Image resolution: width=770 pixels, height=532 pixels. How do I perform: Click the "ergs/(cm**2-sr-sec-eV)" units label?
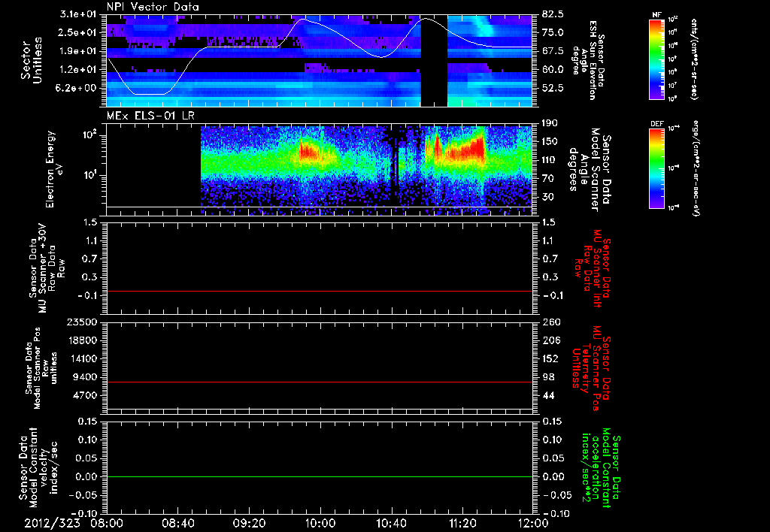pyautogui.click(x=696, y=168)
